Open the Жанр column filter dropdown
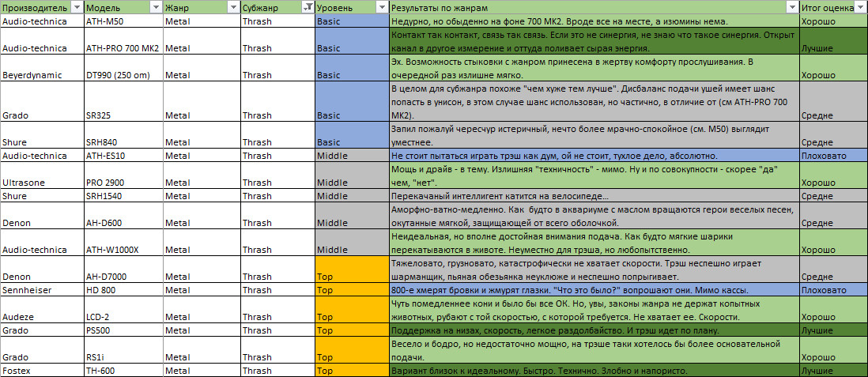The width and height of the screenshot is (868, 377). coord(233,7)
